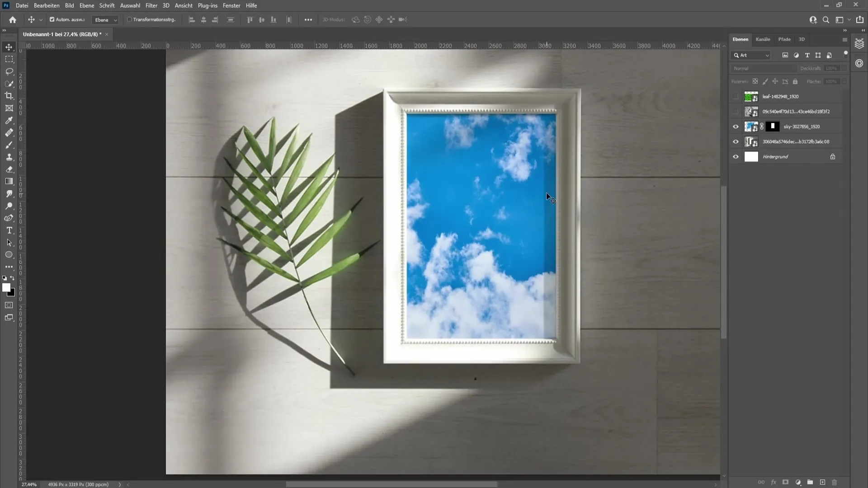Viewport: 868px width, 488px height.
Task: Open the Filter menu
Action: (x=151, y=5)
